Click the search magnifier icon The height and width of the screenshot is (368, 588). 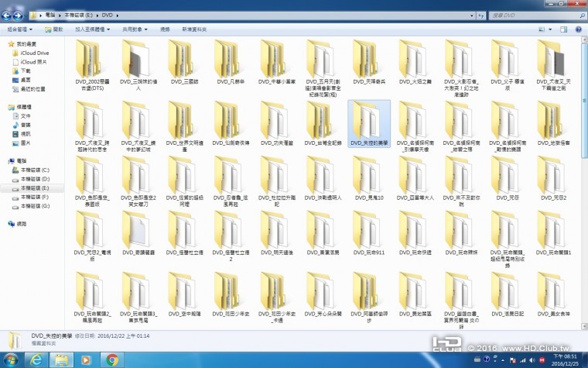click(x=583, y=15)
